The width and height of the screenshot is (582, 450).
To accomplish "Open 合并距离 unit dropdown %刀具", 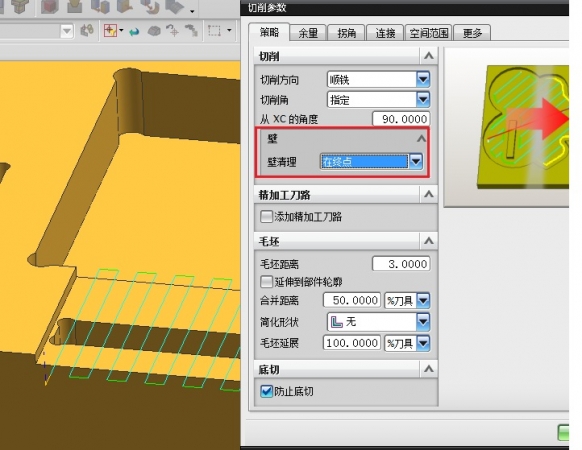I will coord(407,300).
